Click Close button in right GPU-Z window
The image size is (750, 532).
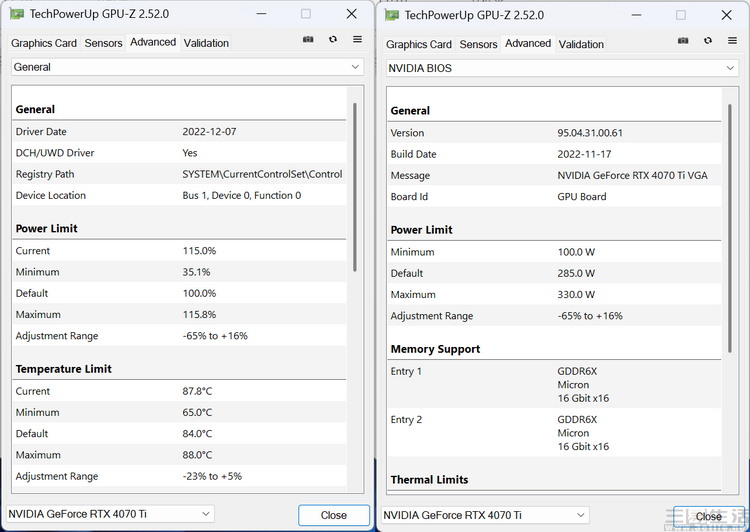tap(709, 517)
